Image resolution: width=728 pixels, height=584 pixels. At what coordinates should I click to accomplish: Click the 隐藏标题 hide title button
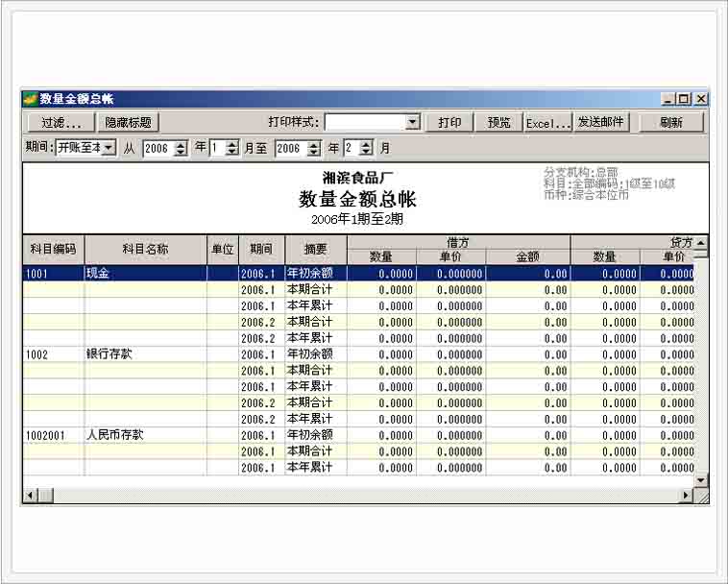pyautogui.click(x=129, y=123)
